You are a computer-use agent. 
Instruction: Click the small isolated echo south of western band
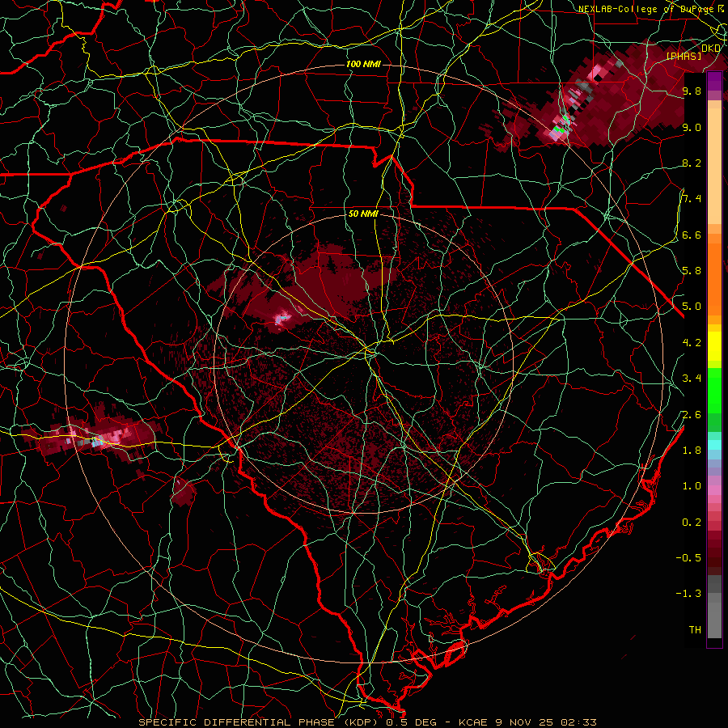(x=184, y=493)
